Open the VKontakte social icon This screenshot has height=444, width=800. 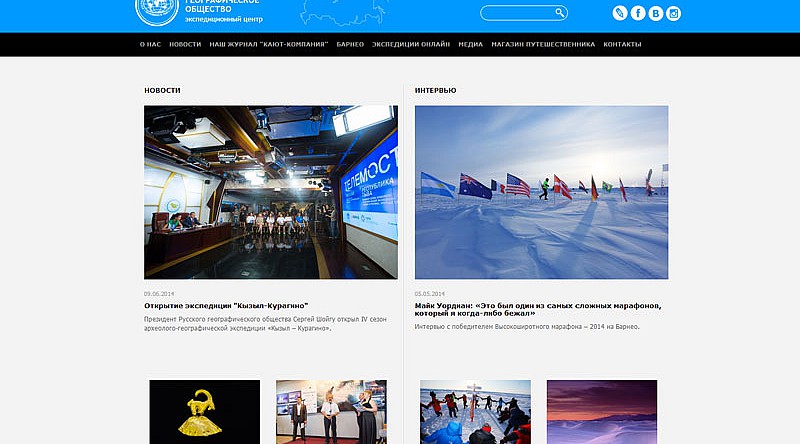click(656, 13)
